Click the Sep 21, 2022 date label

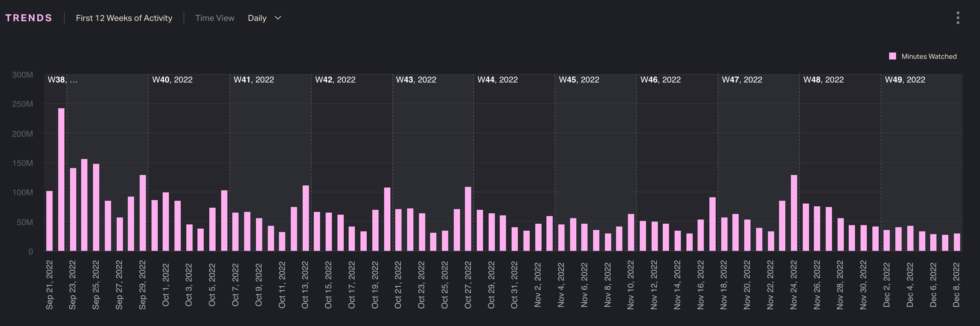[49, 285]
